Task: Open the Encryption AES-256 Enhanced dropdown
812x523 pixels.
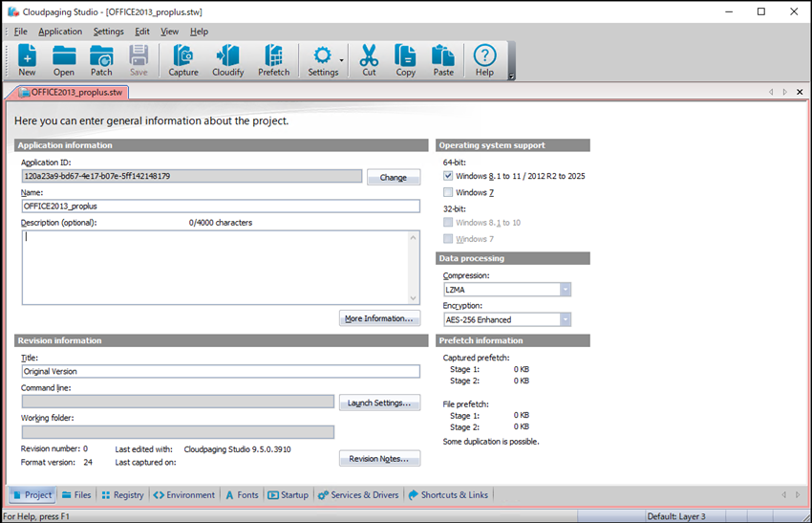Action: point(566,320)
